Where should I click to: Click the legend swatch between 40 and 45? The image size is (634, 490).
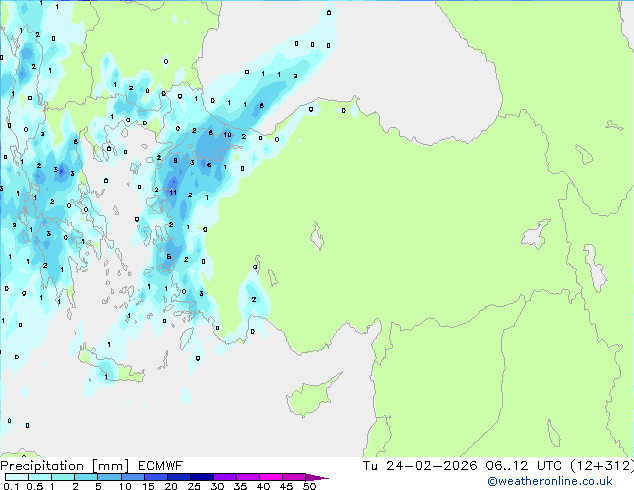click(x=271, y=477)
